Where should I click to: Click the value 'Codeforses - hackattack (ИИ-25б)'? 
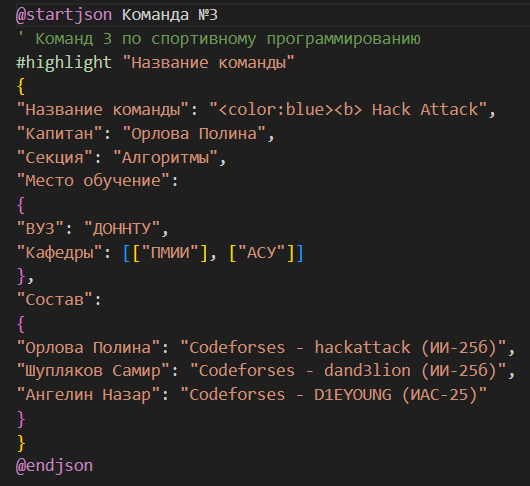[343, 347]
